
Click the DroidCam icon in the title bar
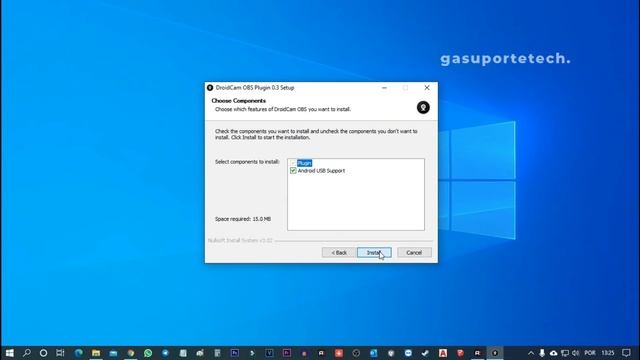210,88
